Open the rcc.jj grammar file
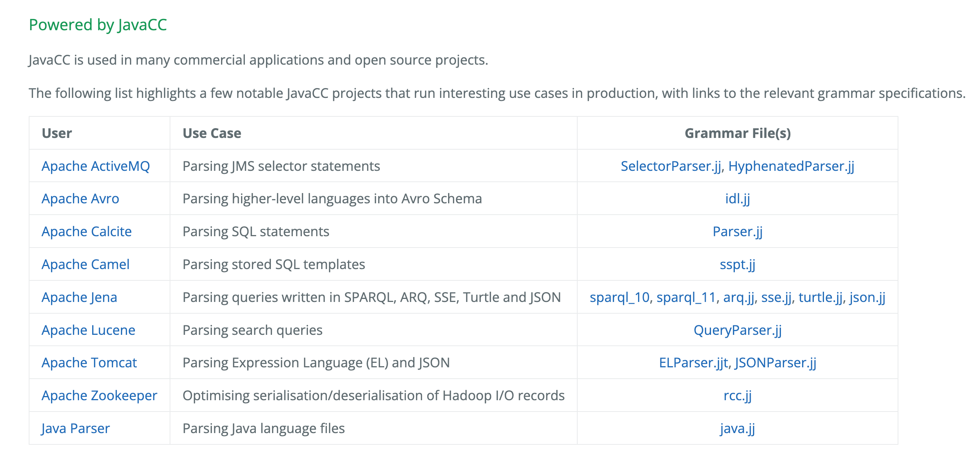The width and height of the screenshot is (980, 455). point(737,396)
